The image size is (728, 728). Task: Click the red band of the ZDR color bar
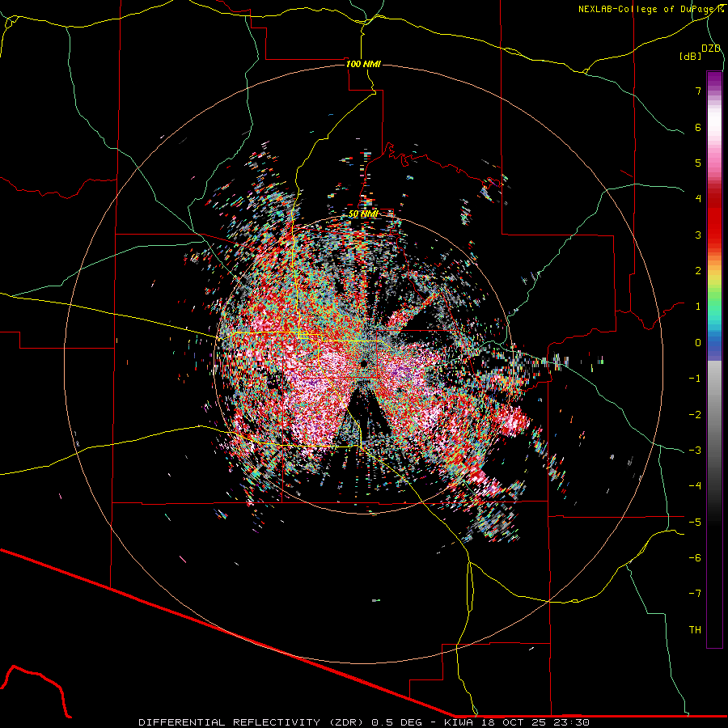714,218
